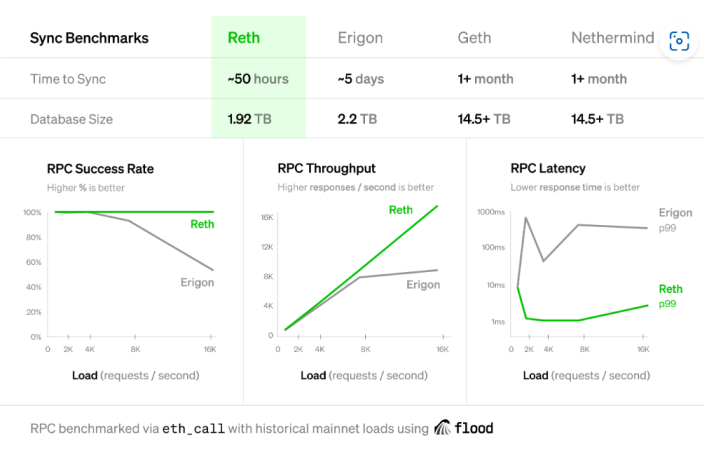Click the flood wordmark text

[x=474, y=428]
